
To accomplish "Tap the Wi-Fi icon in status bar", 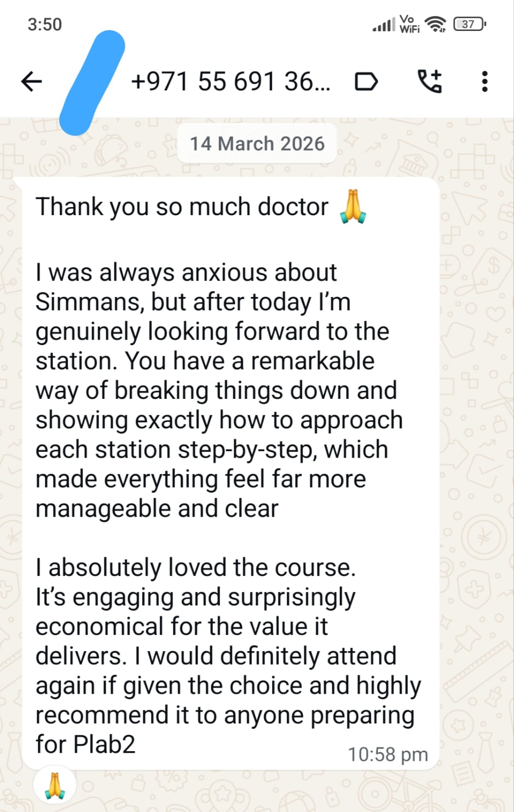I will [x=435, y=24].
